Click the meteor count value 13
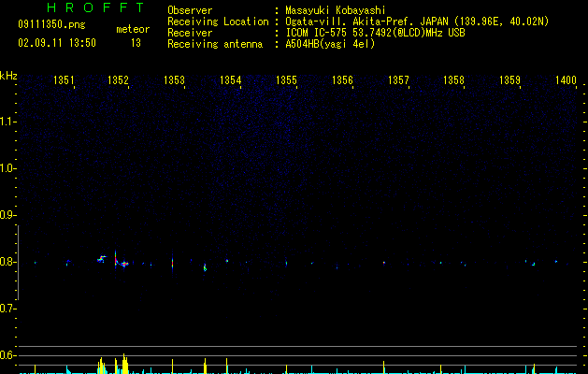 coord(136,43)
